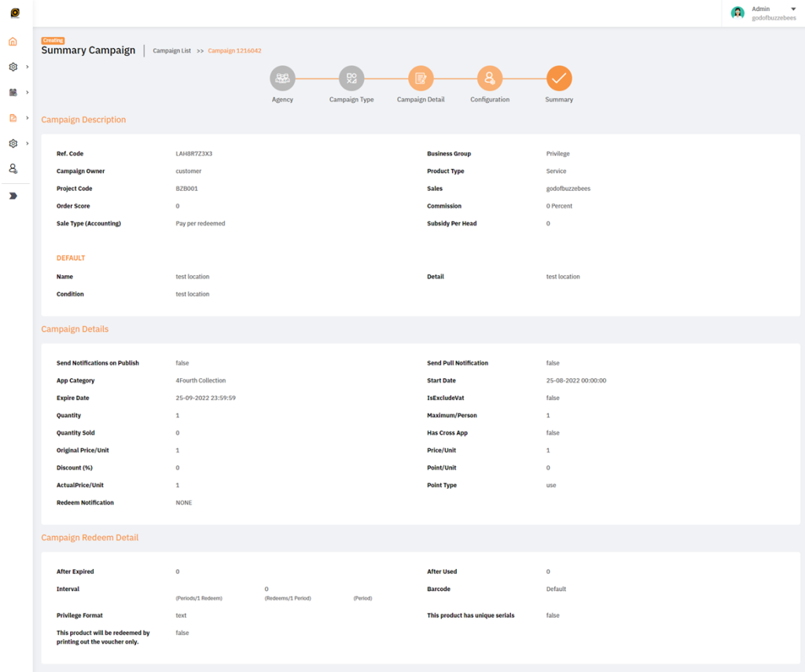Select the settings gear icon in the sidebar
The width and height of the screenshot is (805, 672).
click(13, 64)
